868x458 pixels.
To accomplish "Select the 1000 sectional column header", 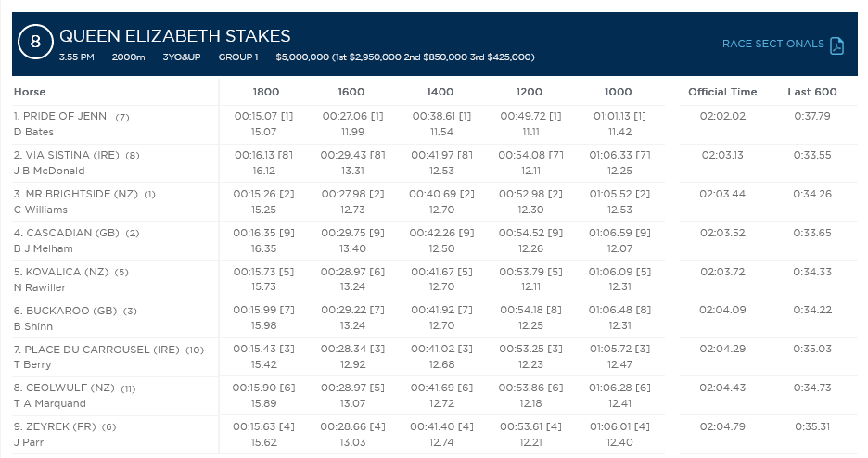I will point(618,92).
